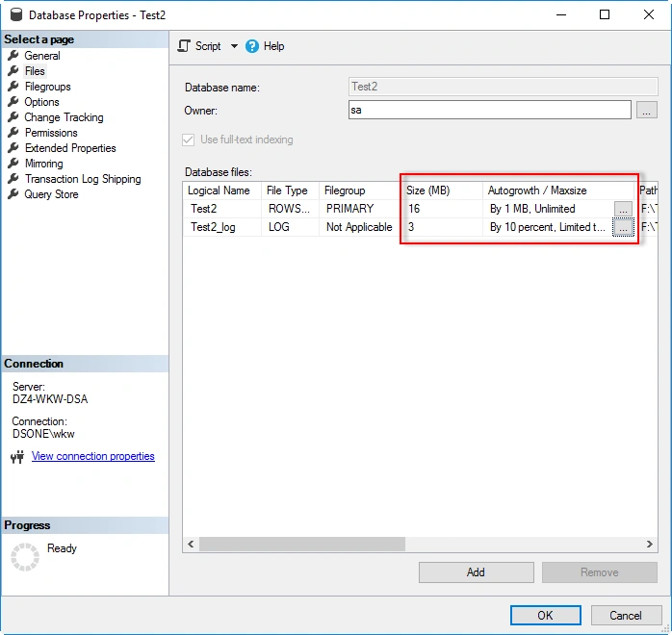
Task: Go to the Options page
Action: tap(41, 102)
